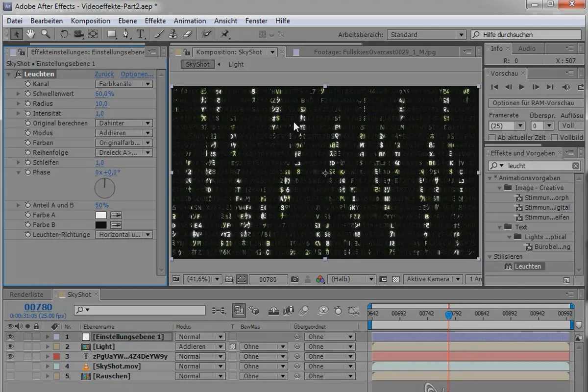588x392 pixels.
Task: Open the Optionen link for Leuchten
Action: click(x=137, y=74)
